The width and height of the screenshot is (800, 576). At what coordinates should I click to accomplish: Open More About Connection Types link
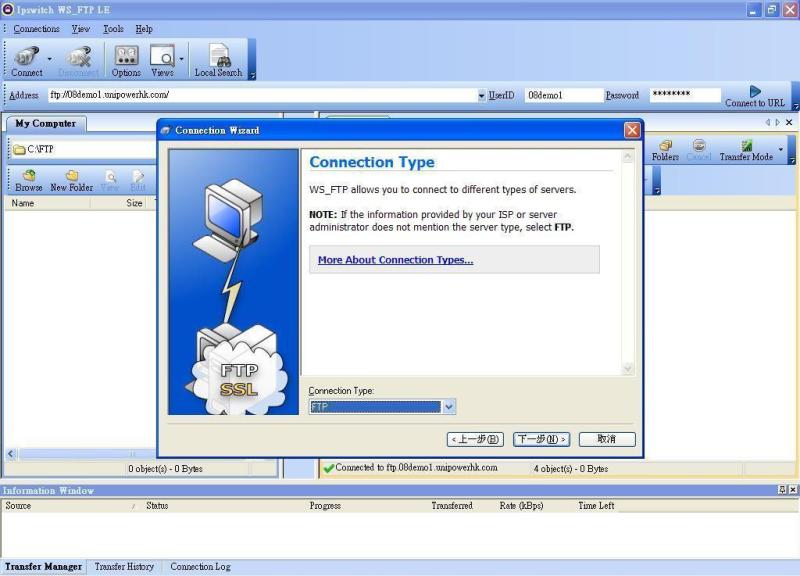coord(395,260)
